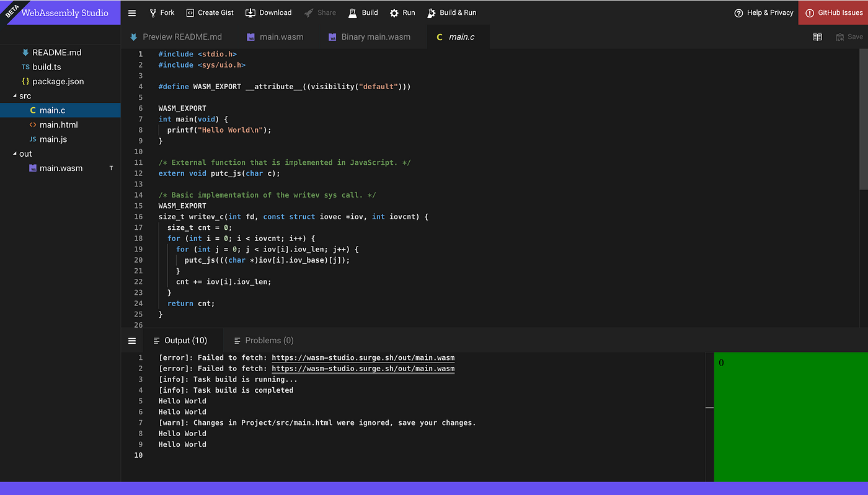Click the Build flask icon

[353, 12]
